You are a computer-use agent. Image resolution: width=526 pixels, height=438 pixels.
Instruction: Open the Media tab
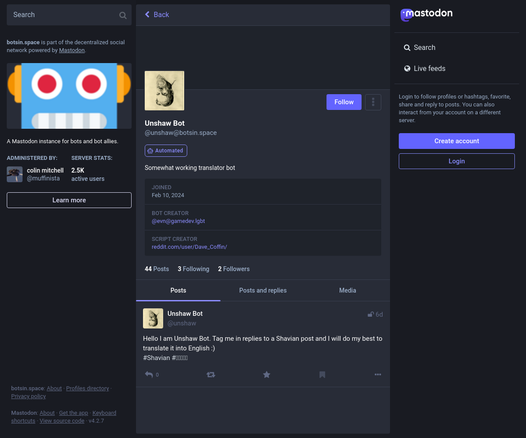coord(348,290)
